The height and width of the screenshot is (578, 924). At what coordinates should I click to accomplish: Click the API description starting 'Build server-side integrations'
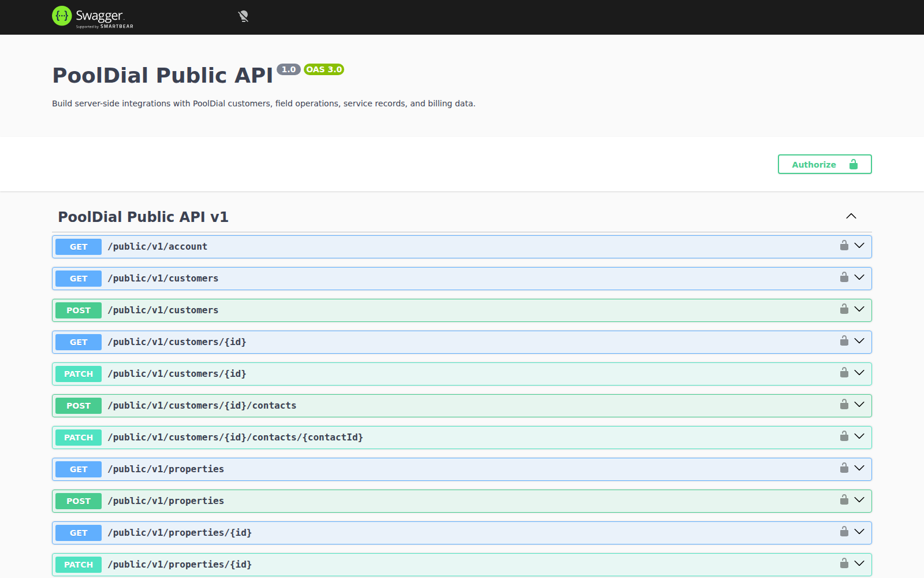[264, 103]
